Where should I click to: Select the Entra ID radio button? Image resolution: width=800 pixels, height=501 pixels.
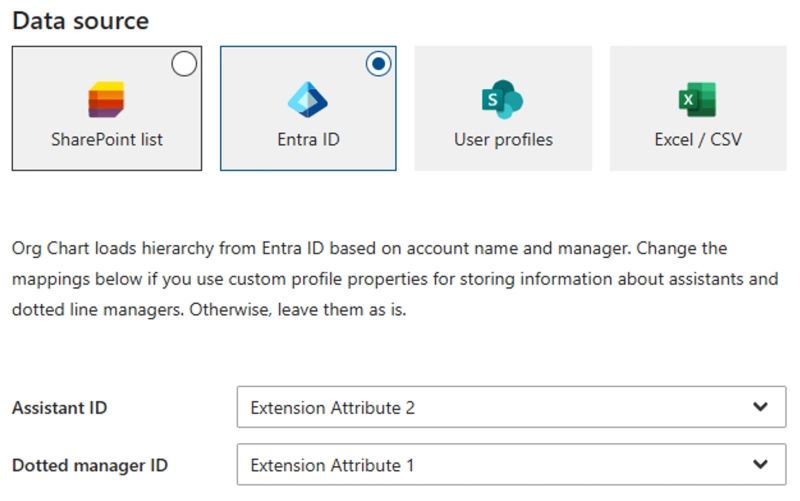tap(379, 64)
